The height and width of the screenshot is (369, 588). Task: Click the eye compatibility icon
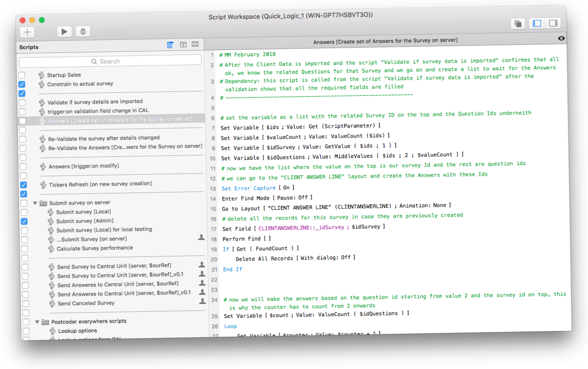click(x=561, y=38)
